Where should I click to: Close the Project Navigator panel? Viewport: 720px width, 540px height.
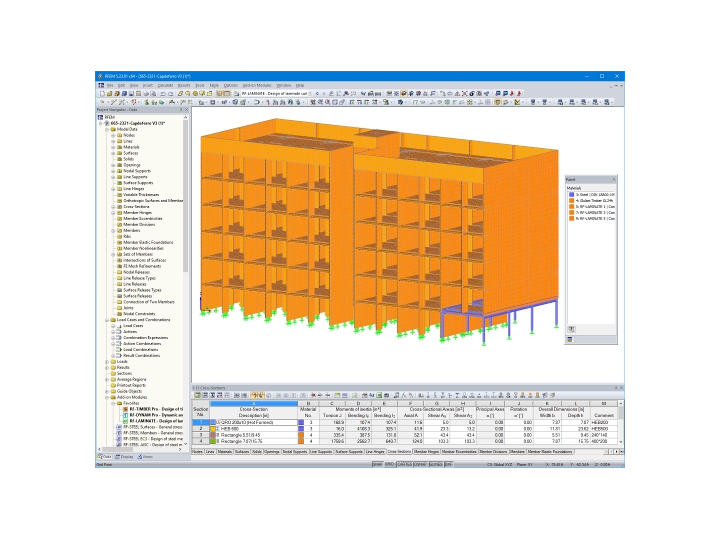tap(186, 110)
